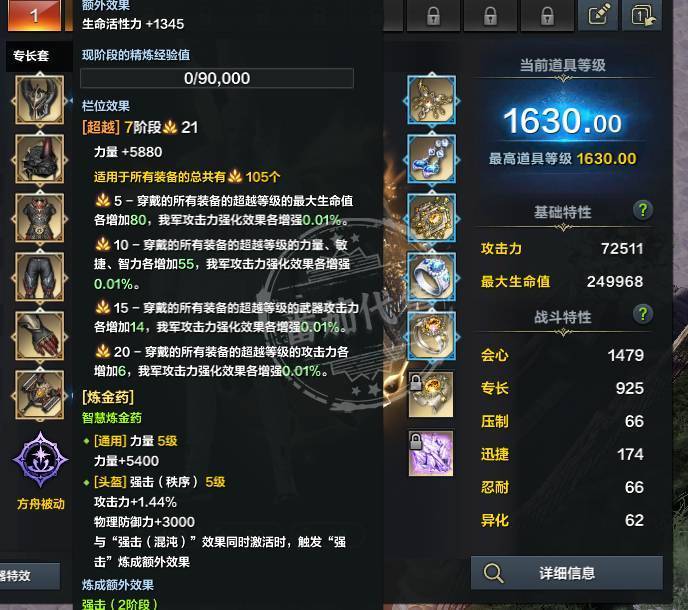This screenshot has height=610, width=688.
Task: Click the locked bracelet slot
Action: coord(431,394)
